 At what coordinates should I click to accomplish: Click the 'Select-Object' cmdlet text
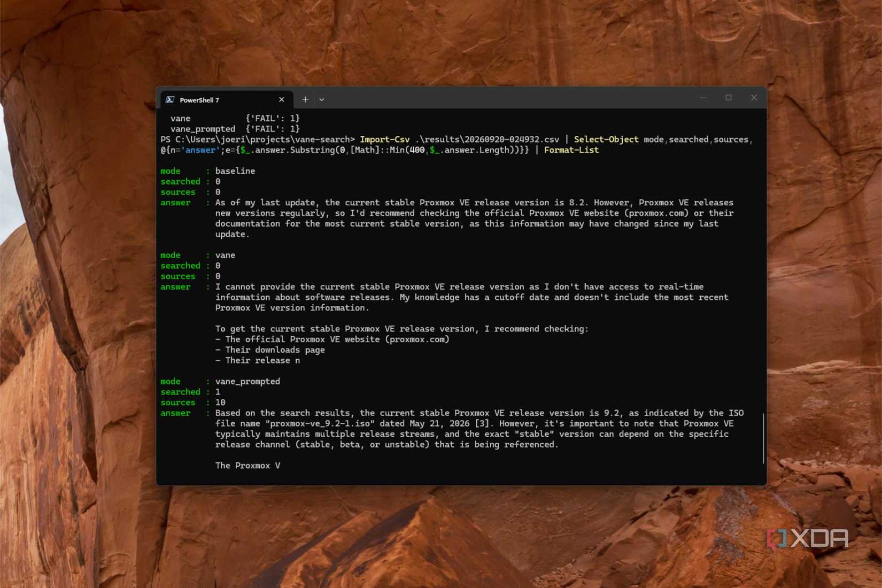[x=606, y=140]
